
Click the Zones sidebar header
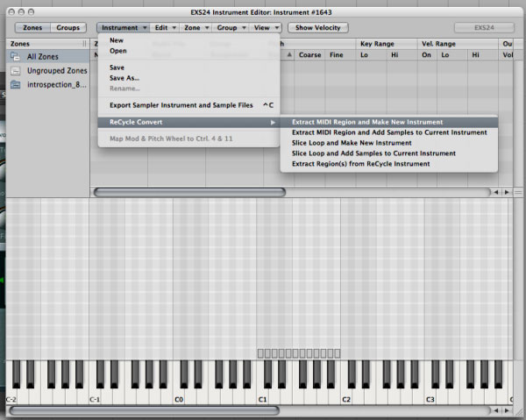pos(48,44)
